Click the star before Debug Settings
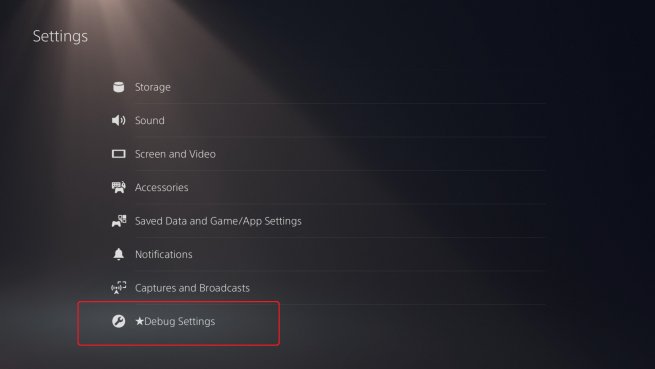655x369 pixels. point(140,321)
